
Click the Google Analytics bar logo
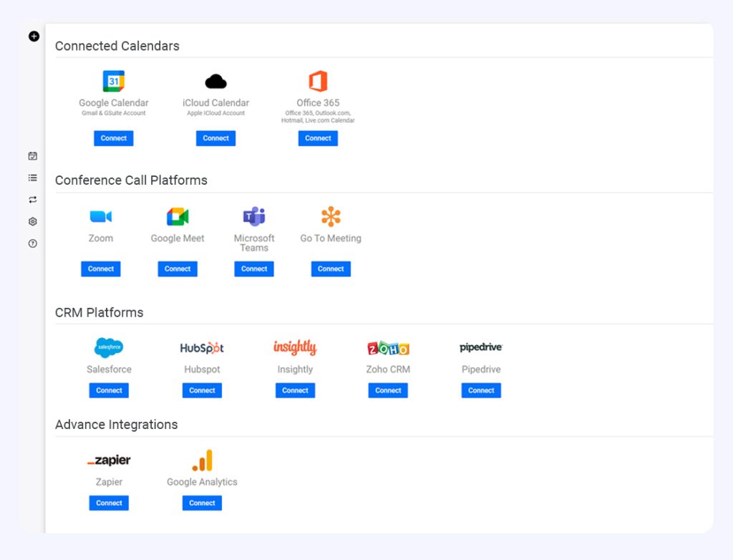[x=202, y=460]
